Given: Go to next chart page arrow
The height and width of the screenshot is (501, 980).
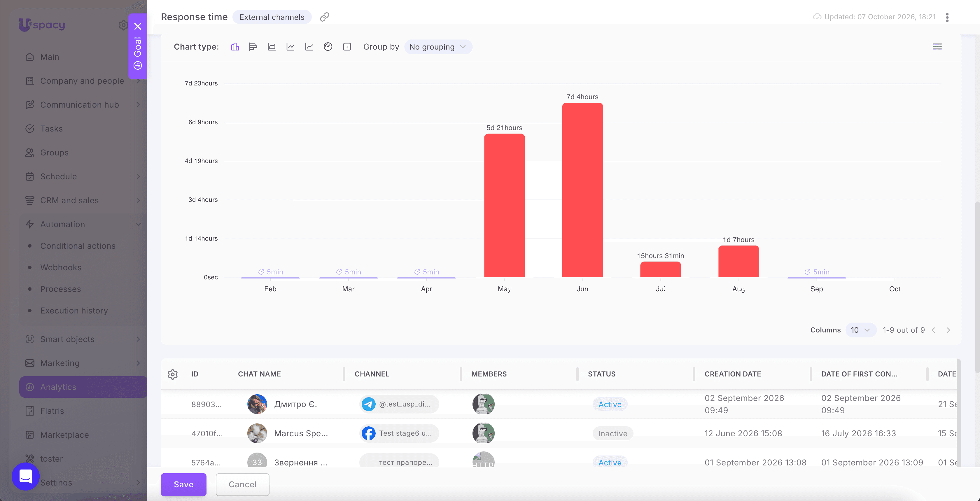Looking at the screenshot, I should [948, 330].
